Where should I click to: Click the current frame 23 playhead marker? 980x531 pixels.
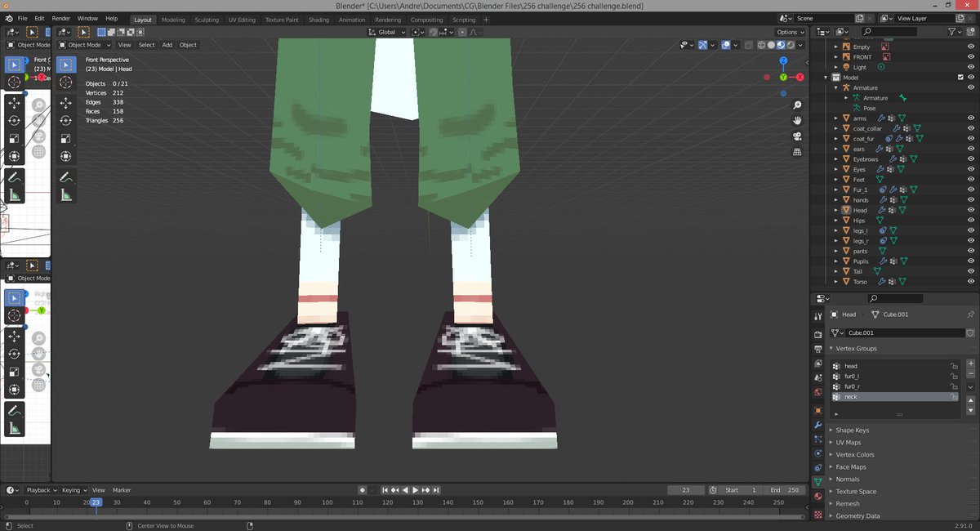coord(96,502)
